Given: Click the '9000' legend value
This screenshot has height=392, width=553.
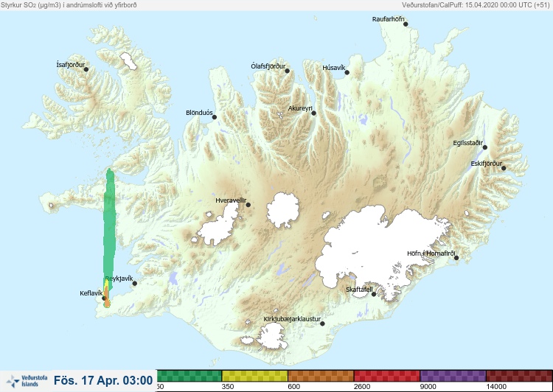Looking at the screenshot, I should point(428,387).
